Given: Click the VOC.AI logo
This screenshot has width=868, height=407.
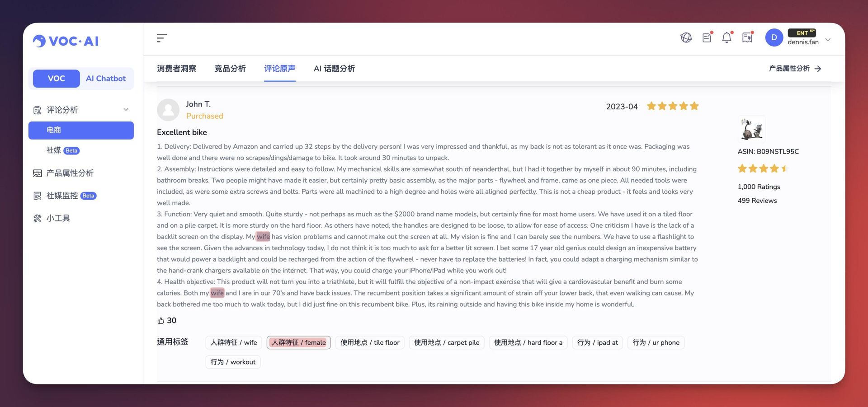Looking at the screenshot, I should pos(66,41).
